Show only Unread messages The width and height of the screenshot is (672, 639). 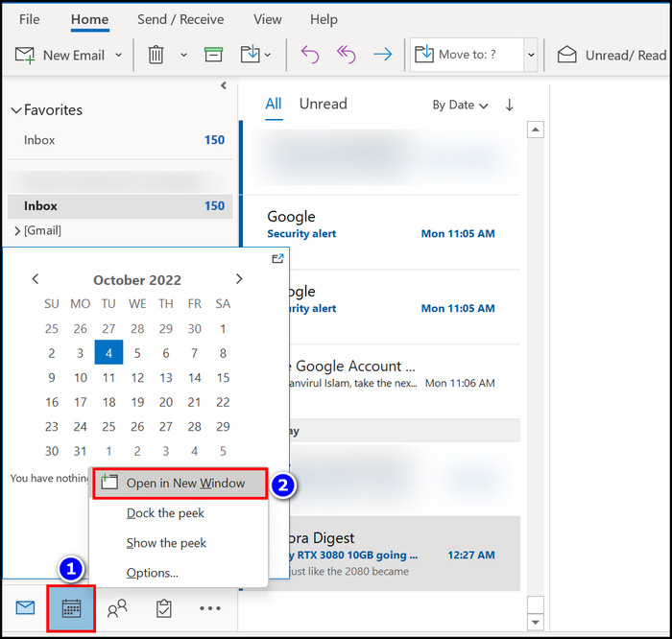coord(323,104)
